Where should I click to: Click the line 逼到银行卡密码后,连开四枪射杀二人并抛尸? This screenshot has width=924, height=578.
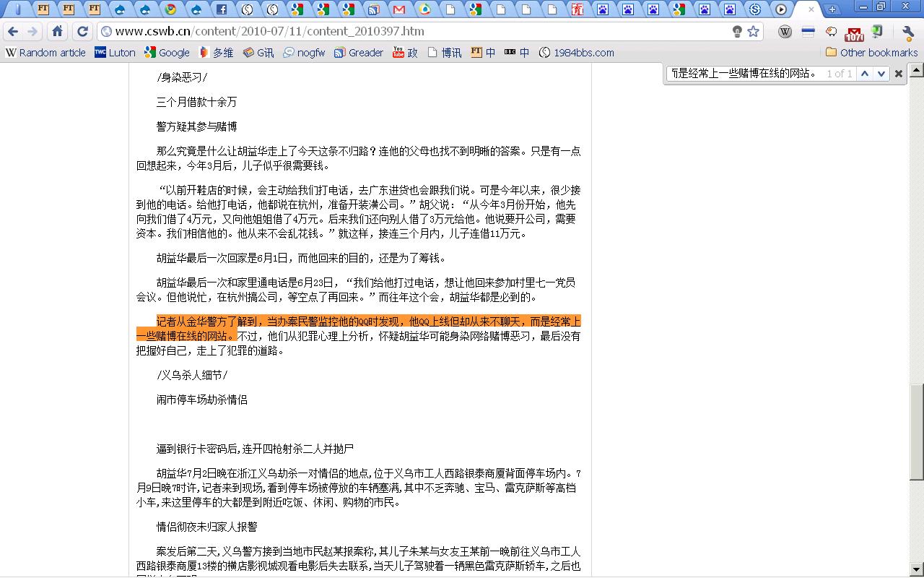coord(256,449)
